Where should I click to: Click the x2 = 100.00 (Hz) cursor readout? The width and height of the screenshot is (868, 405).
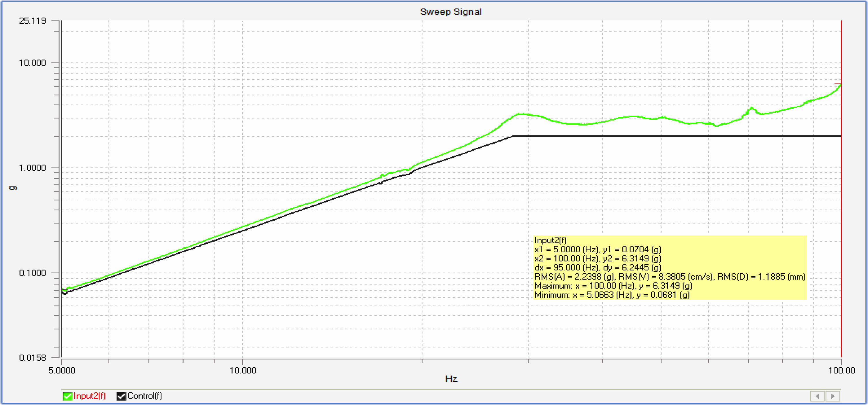coord(598,259)
